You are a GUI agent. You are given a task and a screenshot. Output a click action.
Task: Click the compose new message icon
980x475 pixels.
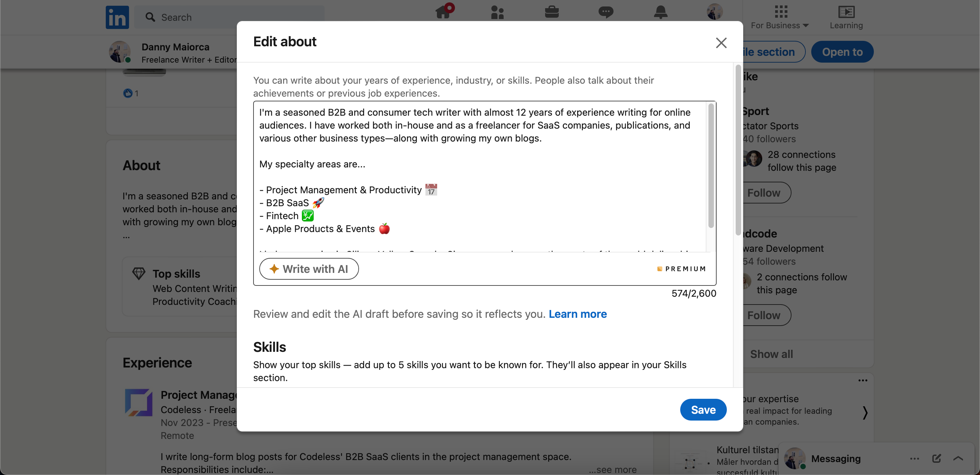coord(936,458)
